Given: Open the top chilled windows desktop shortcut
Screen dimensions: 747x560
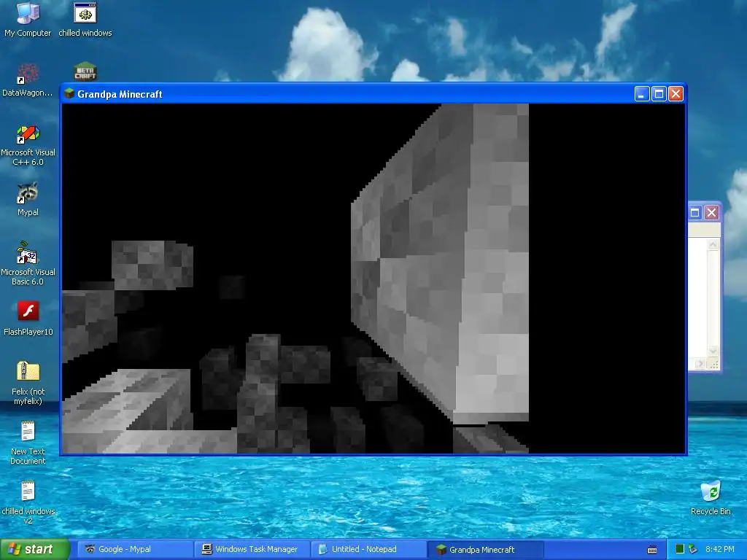Looking at the screenshot, I should click(85, 19).
